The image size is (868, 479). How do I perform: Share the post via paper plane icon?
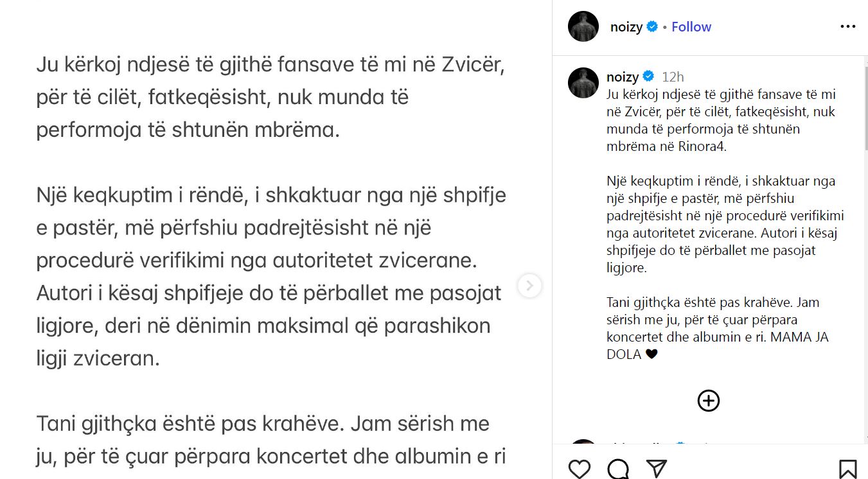point(656,468)
